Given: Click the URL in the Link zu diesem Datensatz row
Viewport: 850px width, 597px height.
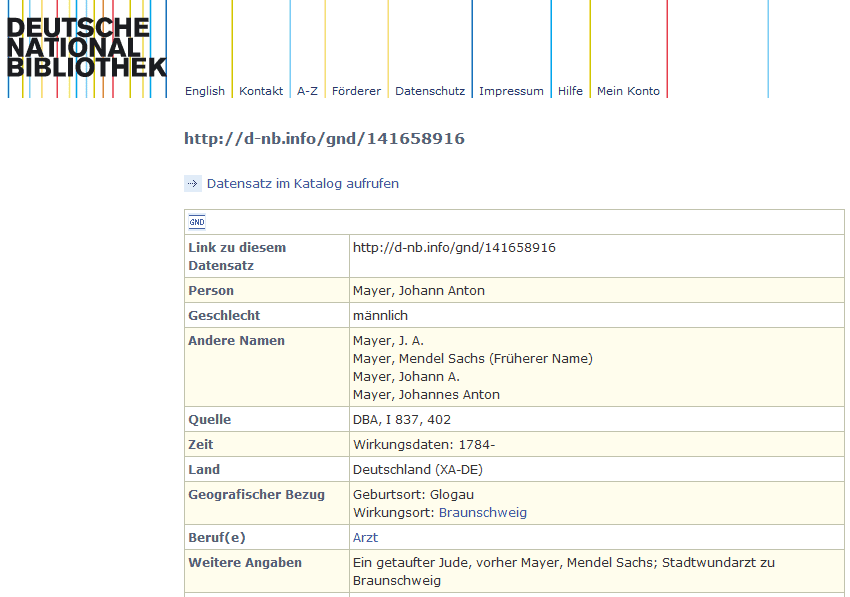Looking at the screenshot, I should click(x=454, y=248).
